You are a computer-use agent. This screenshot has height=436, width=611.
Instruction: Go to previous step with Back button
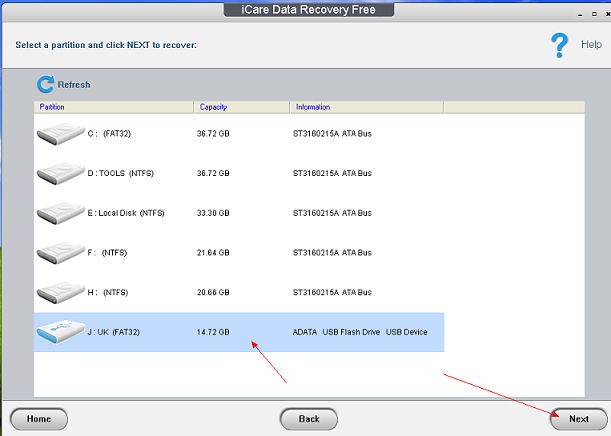(309, 419)
